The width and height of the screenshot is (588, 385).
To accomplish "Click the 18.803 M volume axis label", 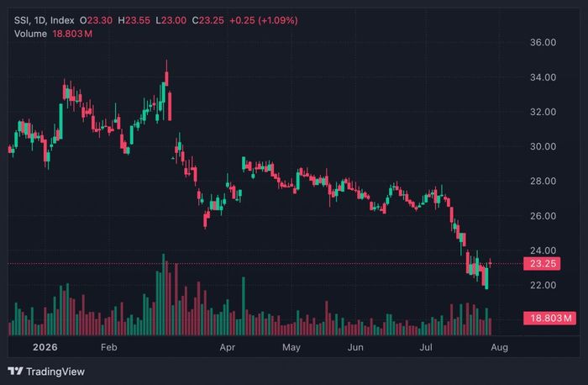I will tap(549, 319).
